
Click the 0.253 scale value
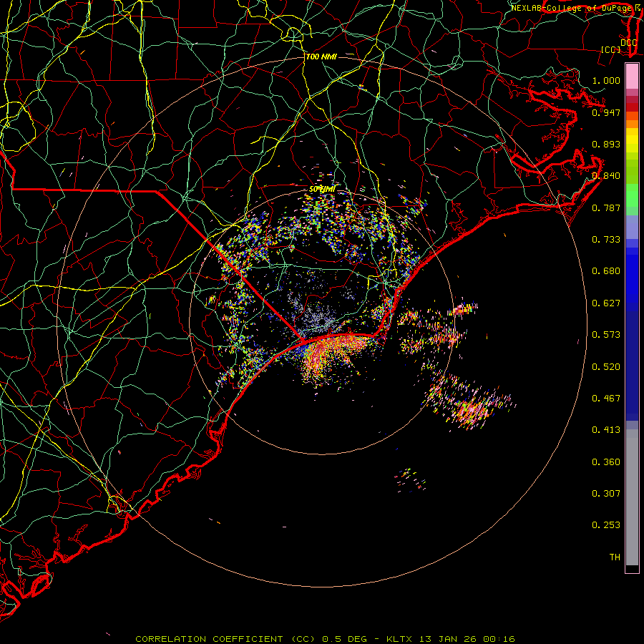(606, 525)
